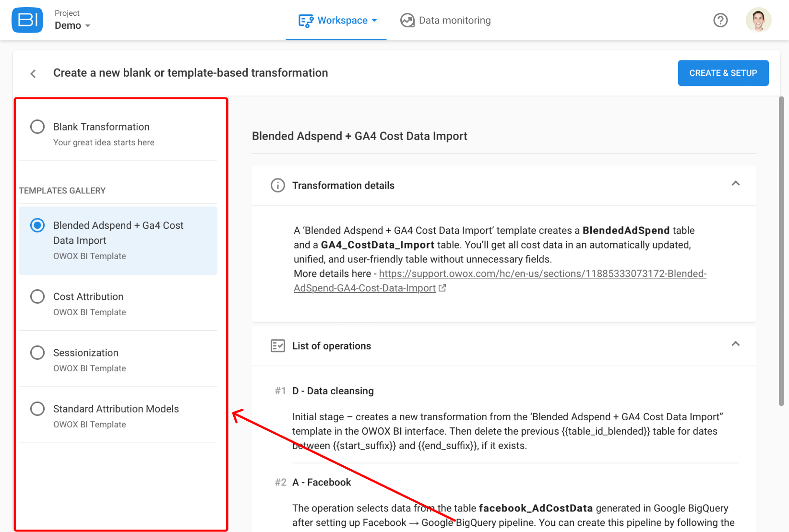Screen dimensions: 789x532
Task: Switch to the Workspace tab
Action: click(x=337, y=20)
